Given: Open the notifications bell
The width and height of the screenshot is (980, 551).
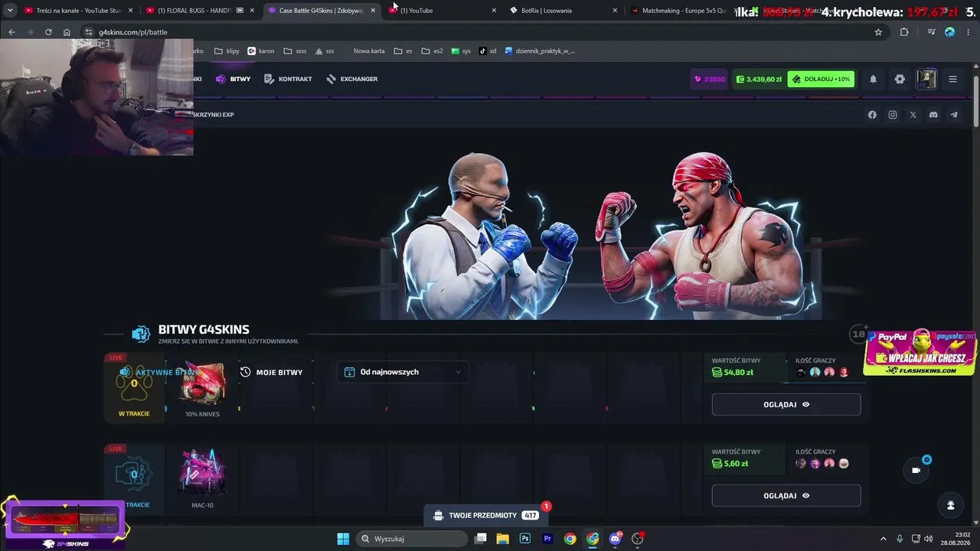Looking at the screenshot, I should coord(873,79).
